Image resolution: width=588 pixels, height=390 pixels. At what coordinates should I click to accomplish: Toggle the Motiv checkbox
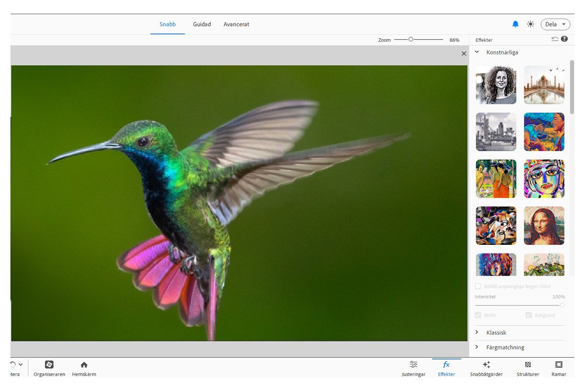point(478,315)
